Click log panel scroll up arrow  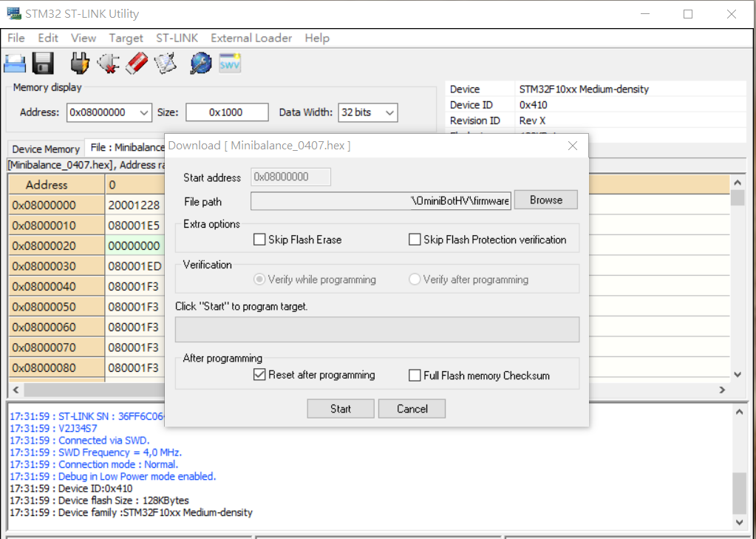739,412
